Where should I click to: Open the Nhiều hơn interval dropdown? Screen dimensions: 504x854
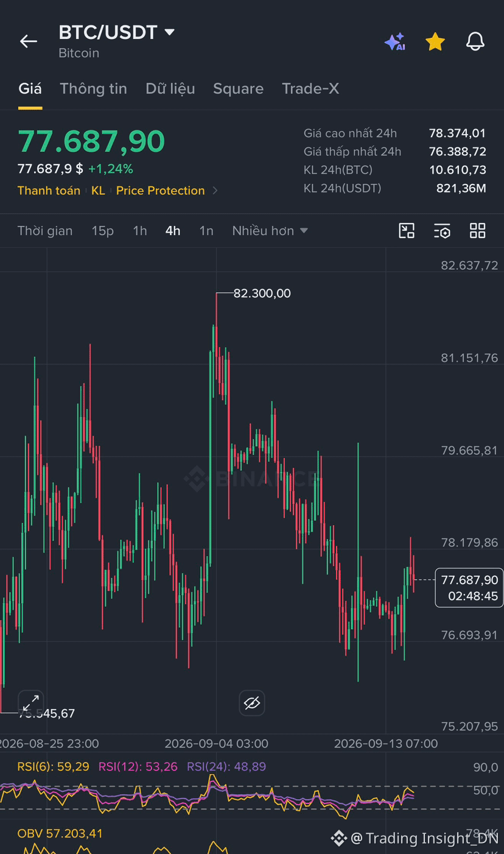pyautogui.click(x=270, y=231)
